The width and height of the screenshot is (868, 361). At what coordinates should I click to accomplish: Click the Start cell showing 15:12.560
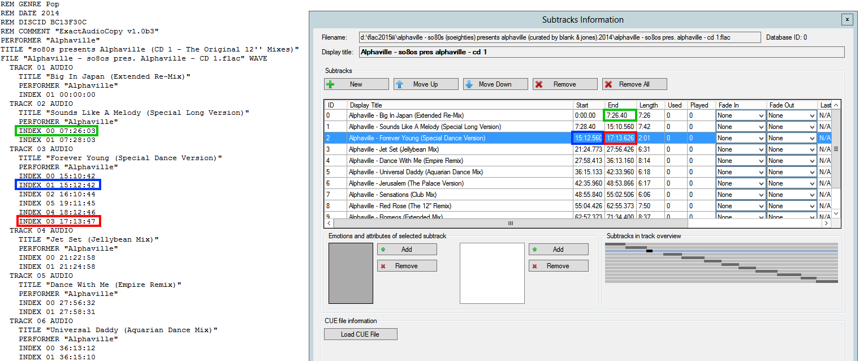(588, 138)
